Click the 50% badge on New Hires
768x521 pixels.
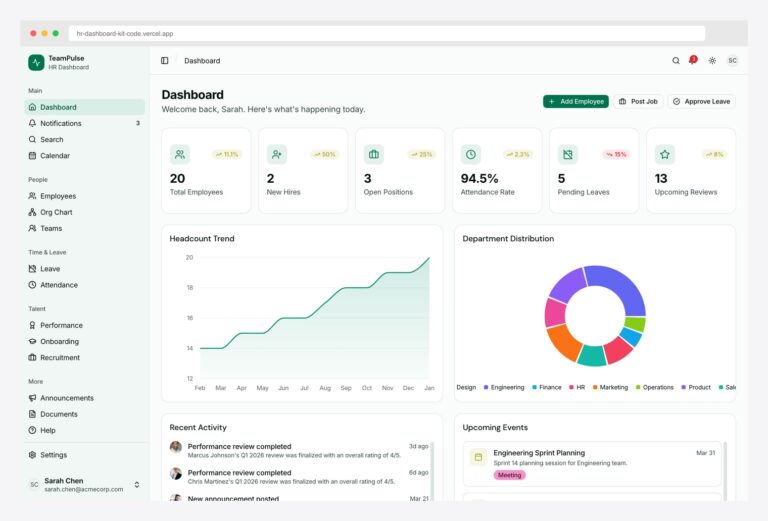coord(325,155)
